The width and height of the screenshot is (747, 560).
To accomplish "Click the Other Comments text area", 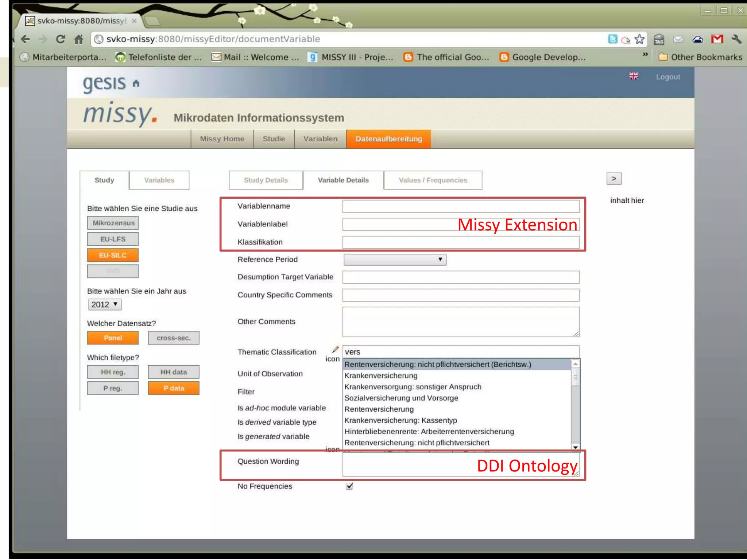I will 461,322.
